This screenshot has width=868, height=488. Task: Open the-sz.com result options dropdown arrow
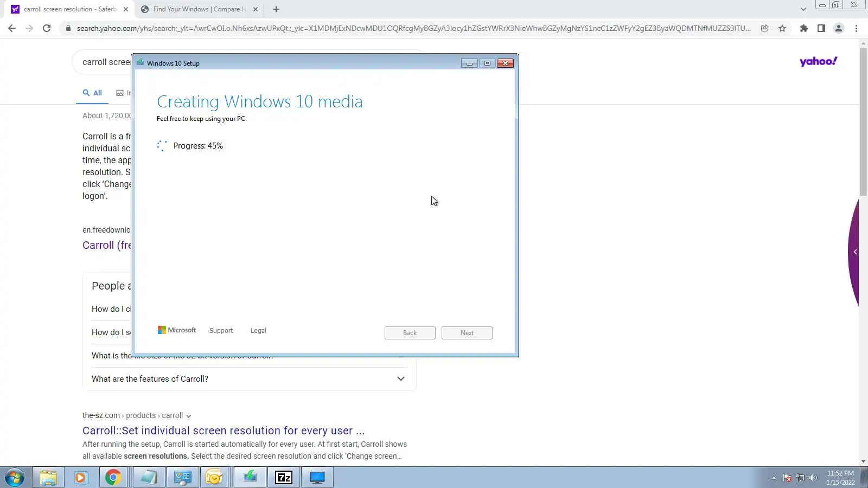(x=188, y=416)
